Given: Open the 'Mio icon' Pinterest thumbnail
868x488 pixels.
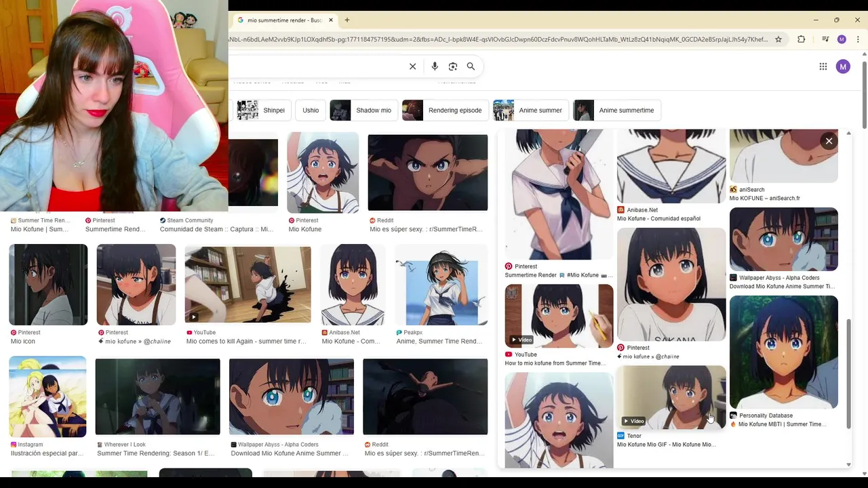Looking at the screenshot, I should 48,285.
